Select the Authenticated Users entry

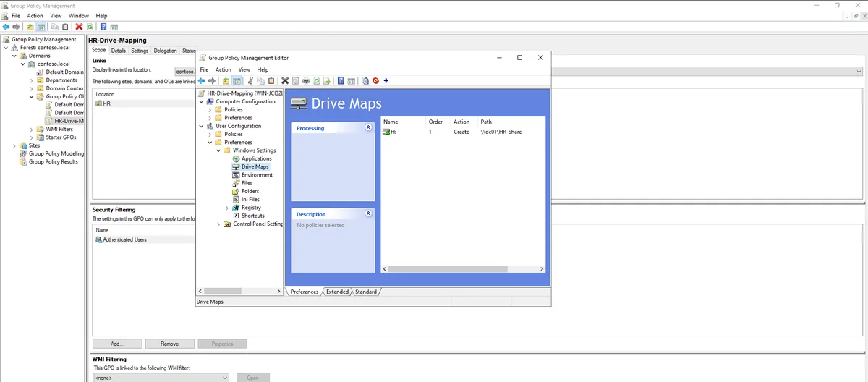124,239
